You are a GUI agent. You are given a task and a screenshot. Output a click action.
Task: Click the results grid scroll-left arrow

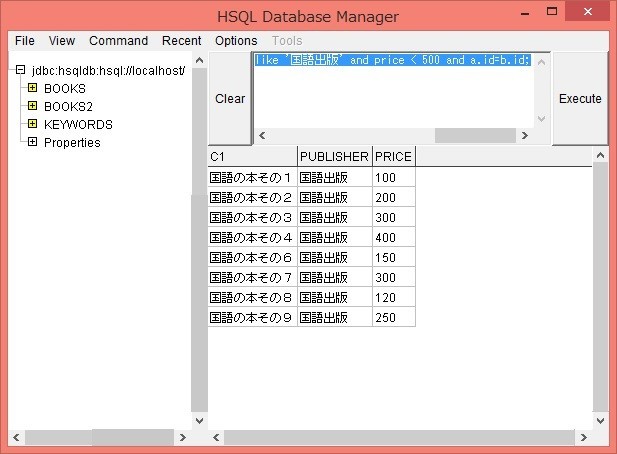click(216, 437)
